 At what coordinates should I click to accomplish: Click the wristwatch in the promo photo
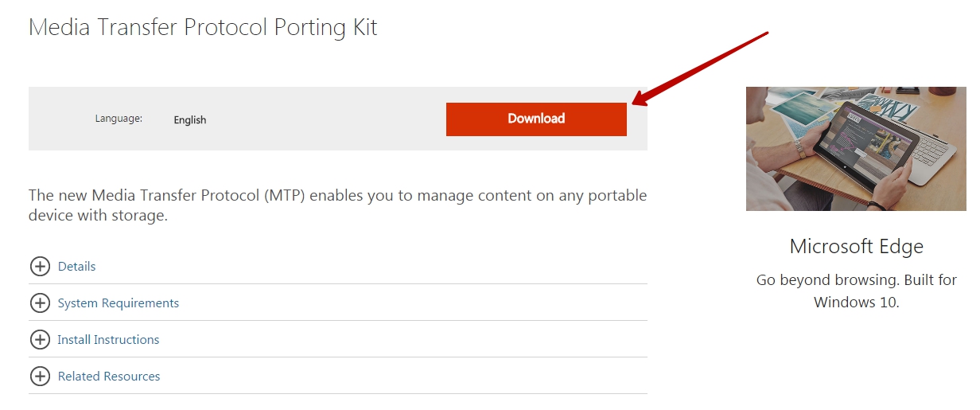pos(799,149)
